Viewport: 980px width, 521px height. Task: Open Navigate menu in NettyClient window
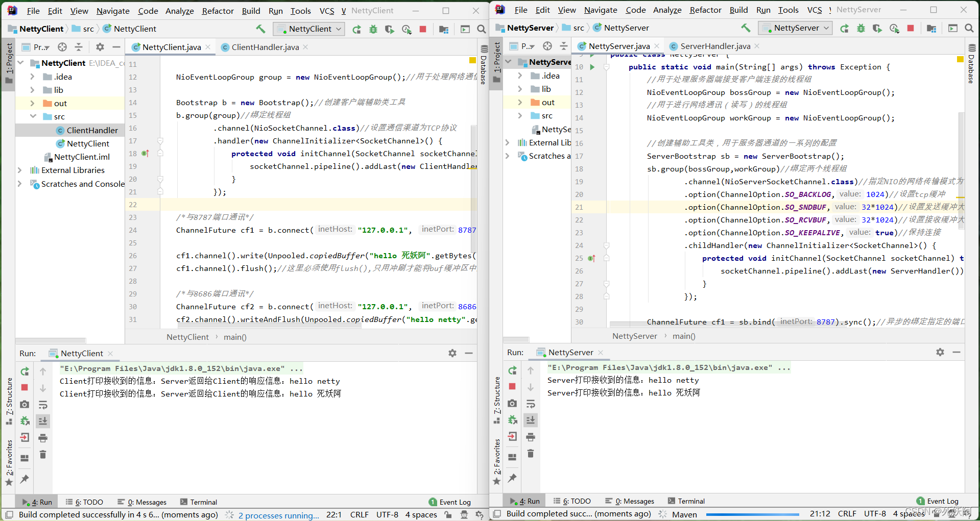pos(113,11)
